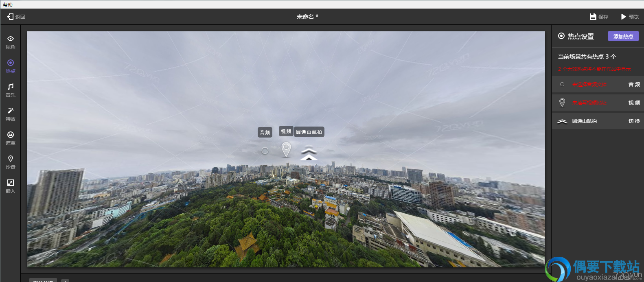Click the double-chevron scene switch hotspot in panorama
This screenshot has height=282, width=644.
pyautogui.click(x=309, y=154)
